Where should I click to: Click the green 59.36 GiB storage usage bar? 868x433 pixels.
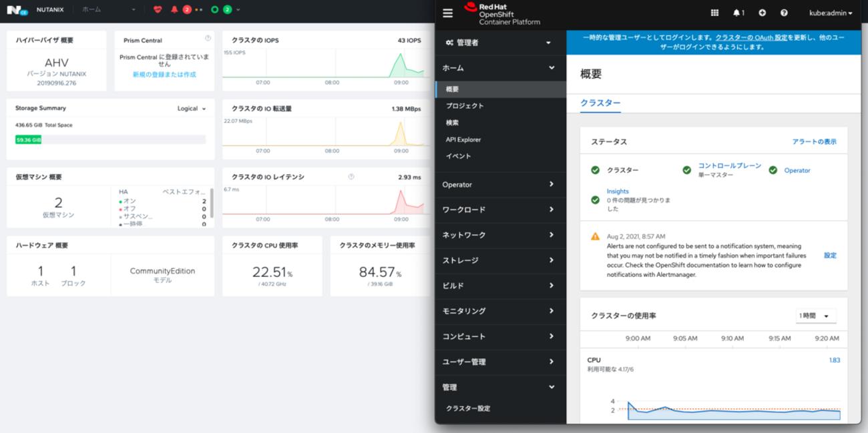pyautogui.click(x=29, y=139)
